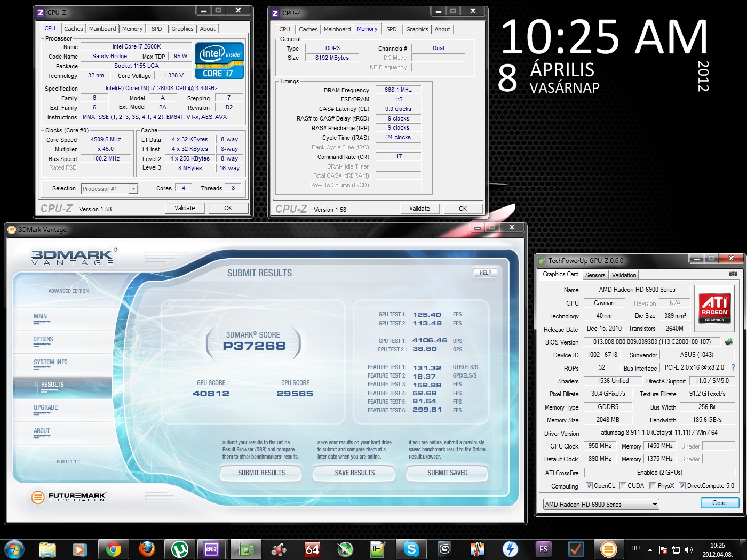Click the checkmark taskbar icon
Screen dimensions: 747x560
576,549
